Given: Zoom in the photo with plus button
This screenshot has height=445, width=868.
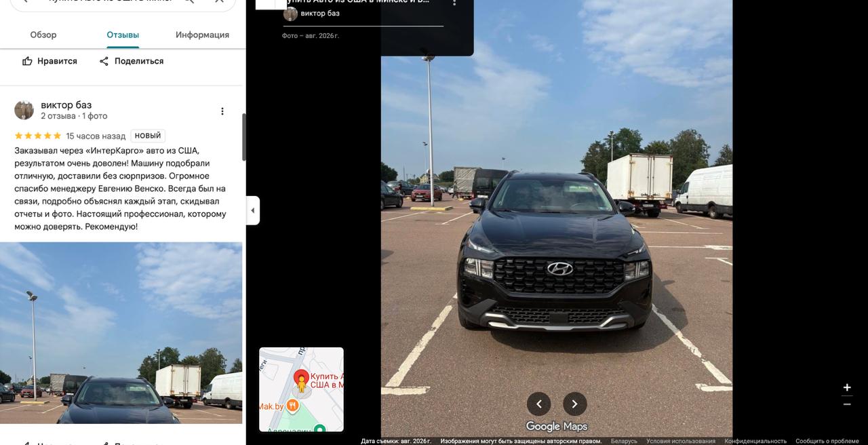Looking at the screenshot, I should coord(847,387).
